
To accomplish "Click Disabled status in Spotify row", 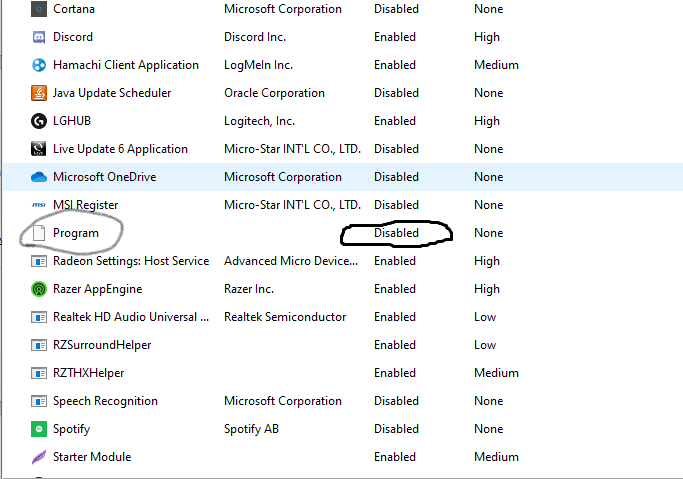I will 396,429.
